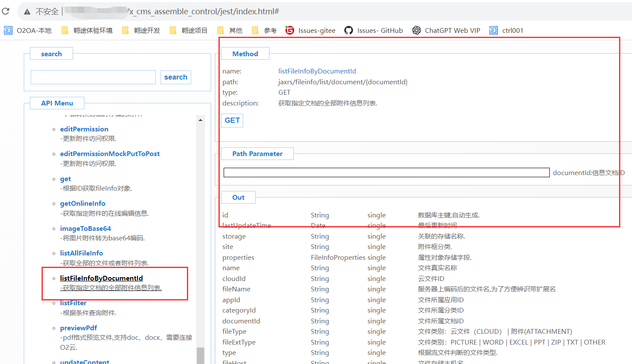Open the ChatGPT Web VIP bookmark
Image resolution: width=632 pixels, height=364 pixels.
pyautogui.click(x=446, y=30)
